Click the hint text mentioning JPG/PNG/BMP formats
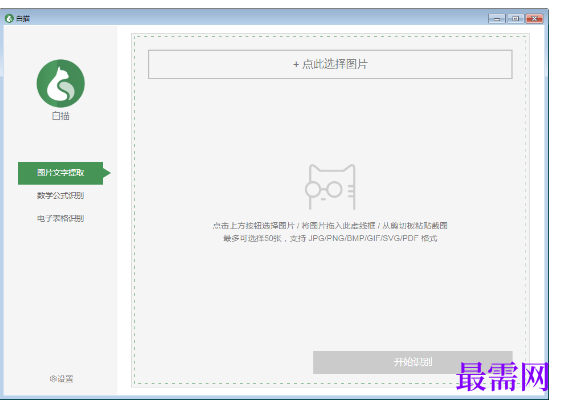568x408 pixels. (x=330, y=238)
